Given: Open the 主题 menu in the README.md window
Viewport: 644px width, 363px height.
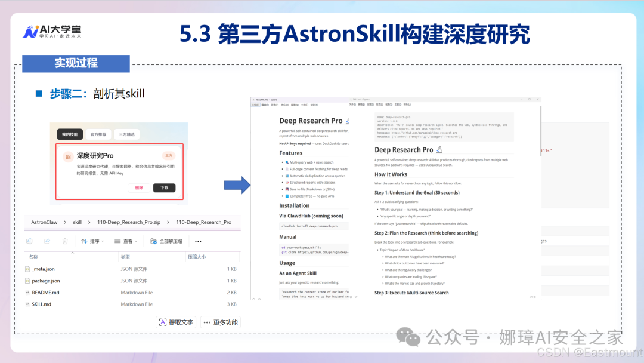Looking at the screenshot, I should (x=304, y=105).
